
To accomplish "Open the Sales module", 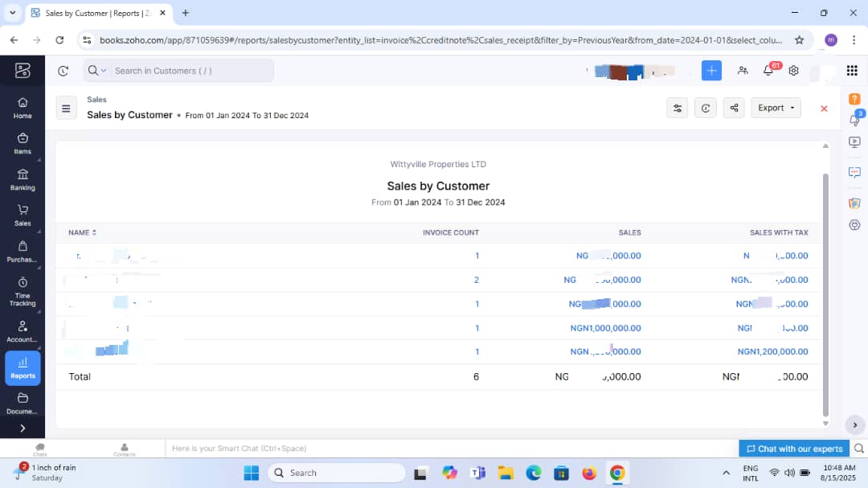I will click(x=23, y=215).
